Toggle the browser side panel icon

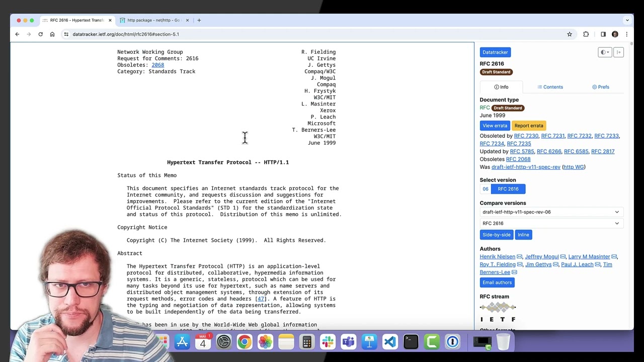(603, 34)
